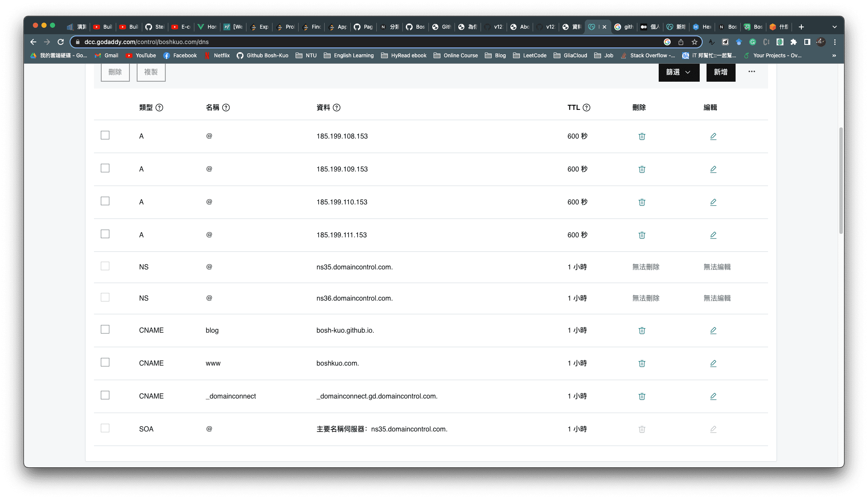Click the 刪除 bulk delete button
Image resolution: width=868 pixels, height=499 pixels.
pos(115,72)
